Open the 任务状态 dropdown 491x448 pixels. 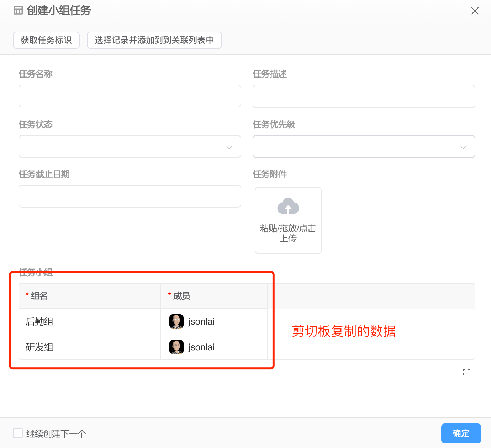click(130, 146)
